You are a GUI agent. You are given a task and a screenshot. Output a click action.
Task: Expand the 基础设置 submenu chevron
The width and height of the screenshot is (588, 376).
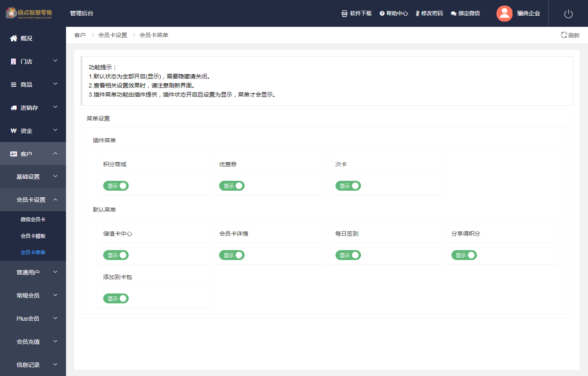point(55,176)
